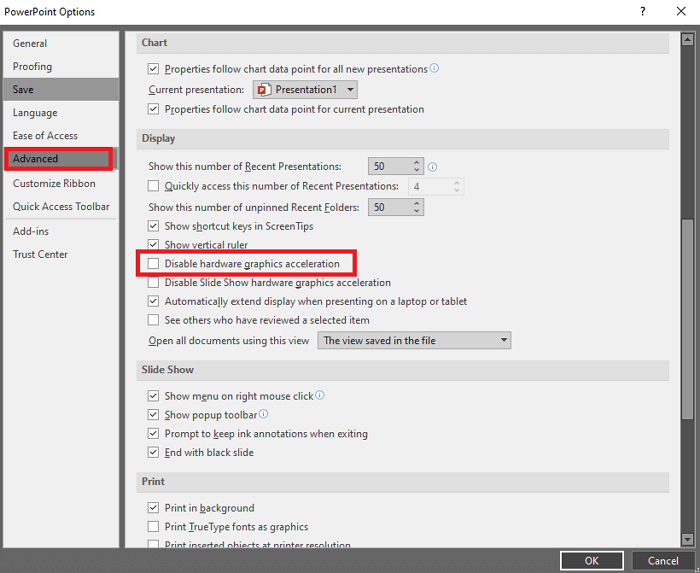Select Quick Access Toolbar category
700x573 pixels.
coord(61,207)
